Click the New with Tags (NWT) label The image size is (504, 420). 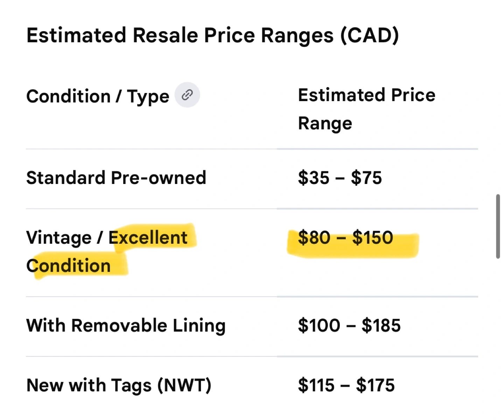[x=119, y=385]
